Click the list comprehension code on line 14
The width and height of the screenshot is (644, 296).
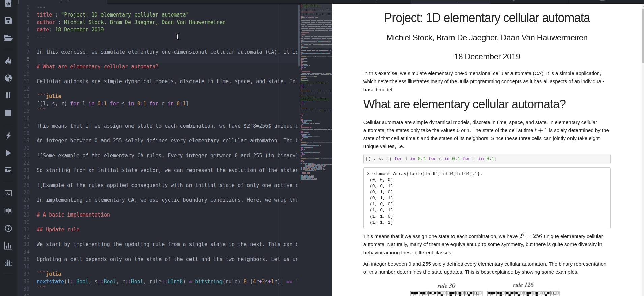point(113,104)
